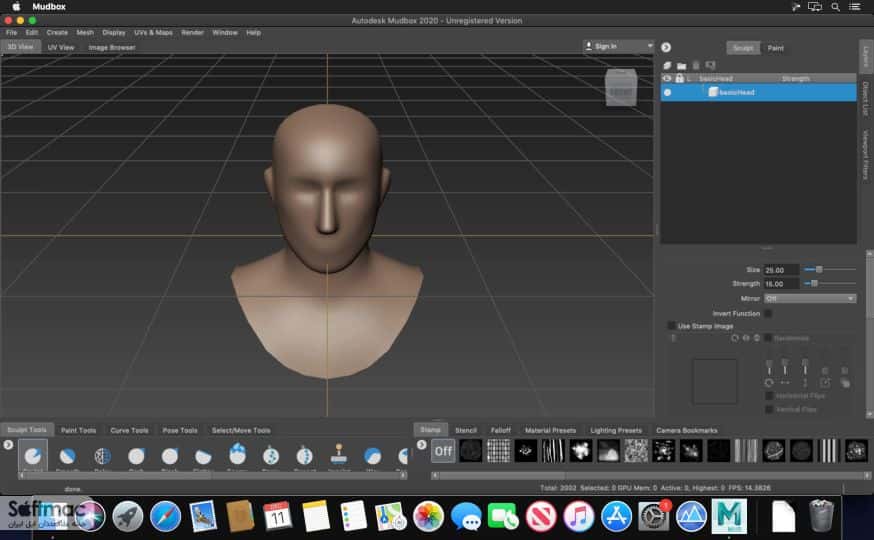Select the Relax sculpt tool
The width and height of the screenshot is (874, 540).
click(x=103, y=456)
